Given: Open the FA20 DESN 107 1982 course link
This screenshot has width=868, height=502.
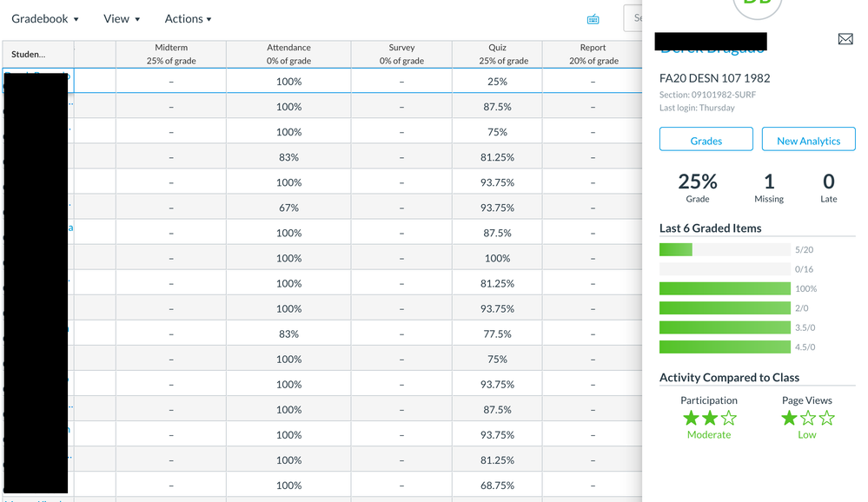Looking at the screenshot, I should pyautogui.click(x=714, y=78).
